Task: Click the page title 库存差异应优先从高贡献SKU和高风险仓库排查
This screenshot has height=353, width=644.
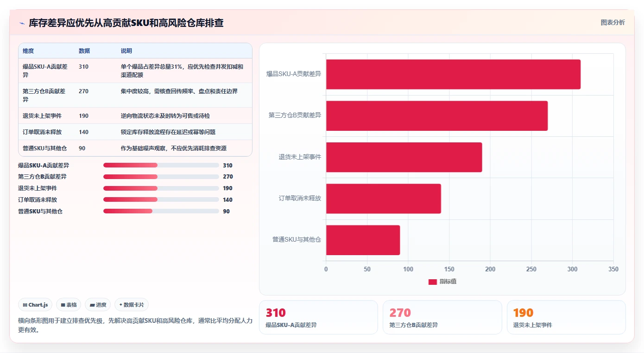Action: [126, 23]
